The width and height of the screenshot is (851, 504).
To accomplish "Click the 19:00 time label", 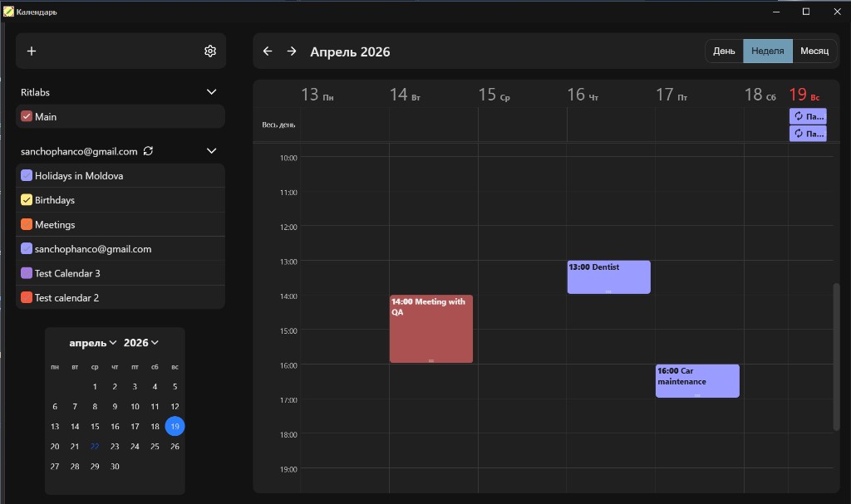I will coord(288,469).
